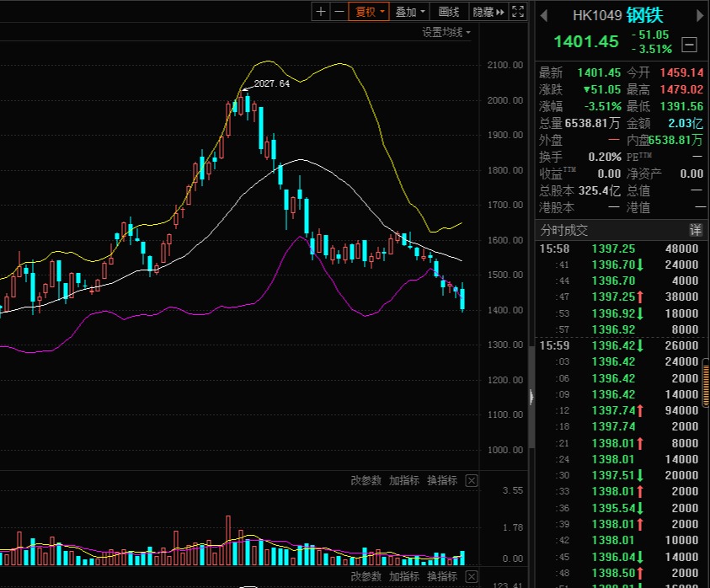This screenshot has height=588, width=710.
Task: Click 隐藏 to hide the side panel
Action: [x=488, y=12]
